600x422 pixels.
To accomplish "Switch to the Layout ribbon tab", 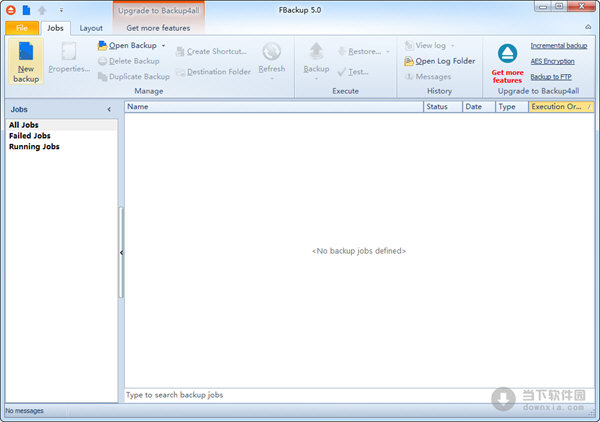I will click(91, 28).
